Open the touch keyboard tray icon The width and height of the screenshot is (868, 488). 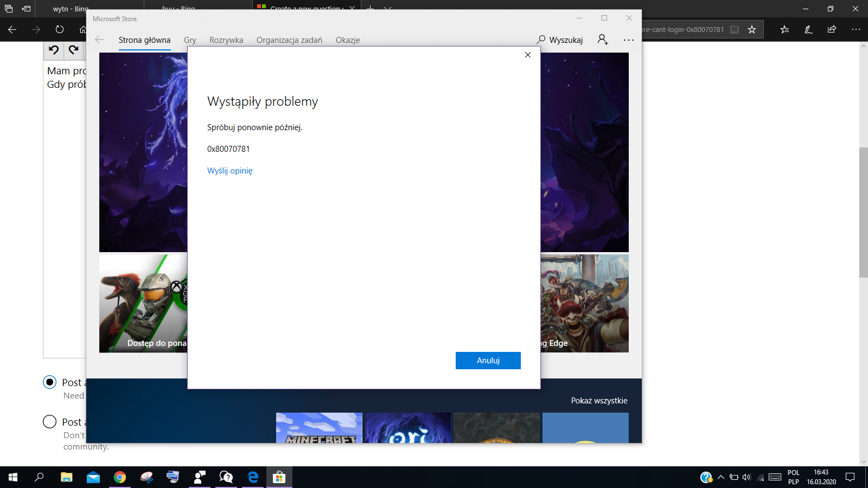775,477
